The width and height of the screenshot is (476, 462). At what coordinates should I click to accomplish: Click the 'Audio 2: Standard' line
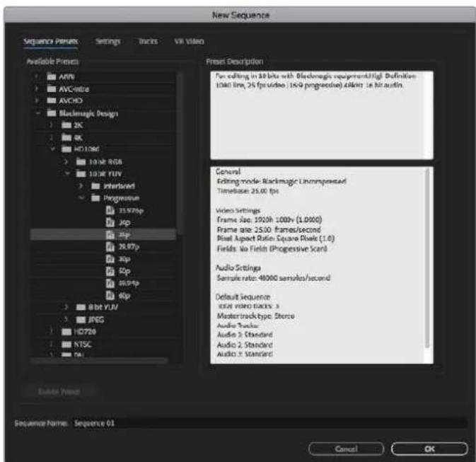(x=245, y=345)
